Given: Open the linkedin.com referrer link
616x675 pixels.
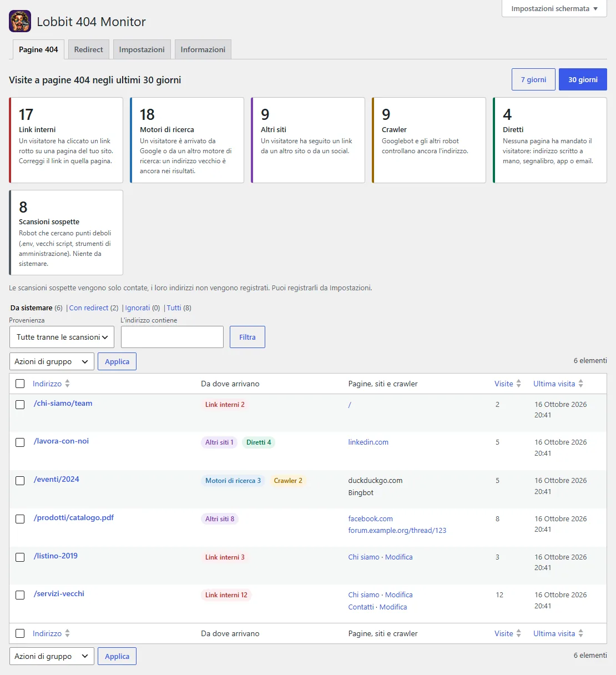Looking at the screenshot, I should coord(368,442).
